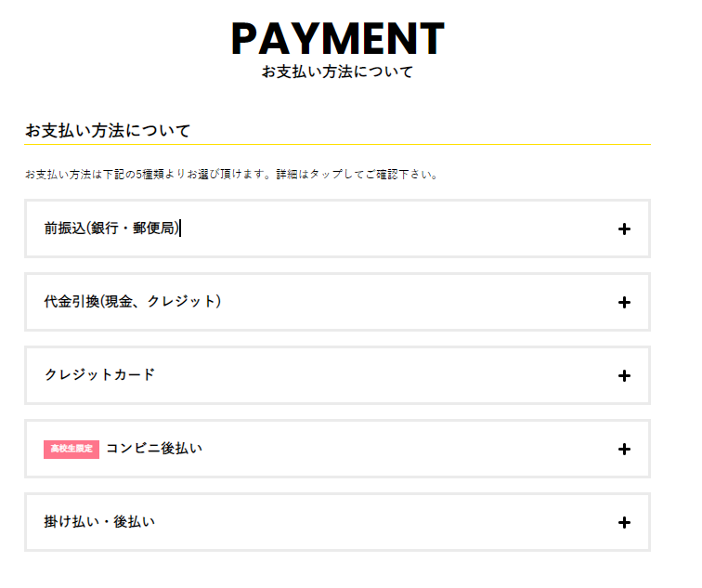Click empty middle area of クレジットカード panel

(x=371, y=375)
